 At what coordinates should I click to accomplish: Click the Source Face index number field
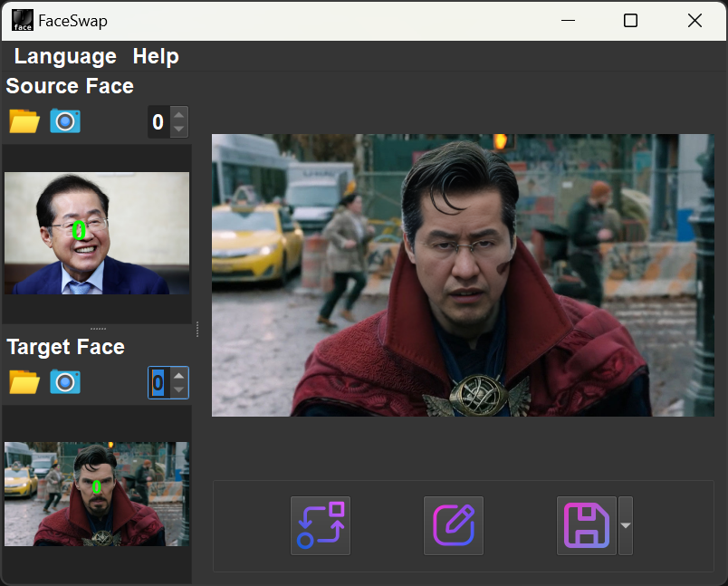click(x=158, y=122)
